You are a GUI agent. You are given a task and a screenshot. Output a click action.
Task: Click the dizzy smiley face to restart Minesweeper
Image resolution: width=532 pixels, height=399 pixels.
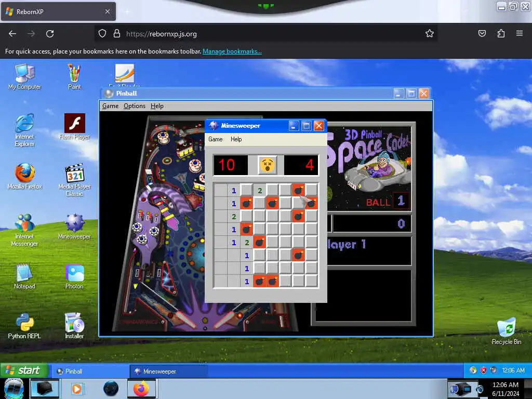tap(268, 165)
